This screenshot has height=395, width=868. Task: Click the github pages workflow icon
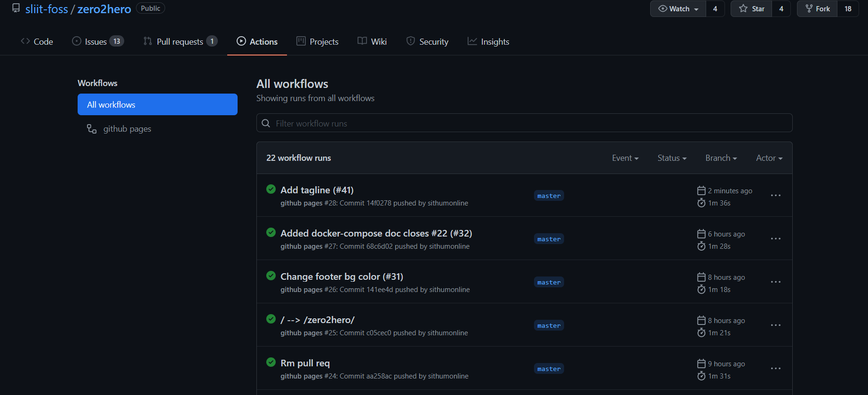(x=92, y=129)
